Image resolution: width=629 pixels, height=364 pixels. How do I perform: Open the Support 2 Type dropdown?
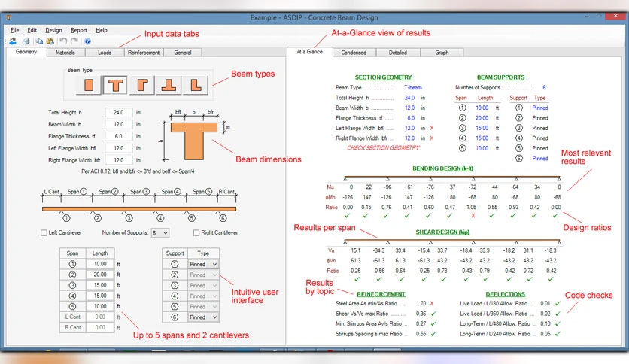203,275
